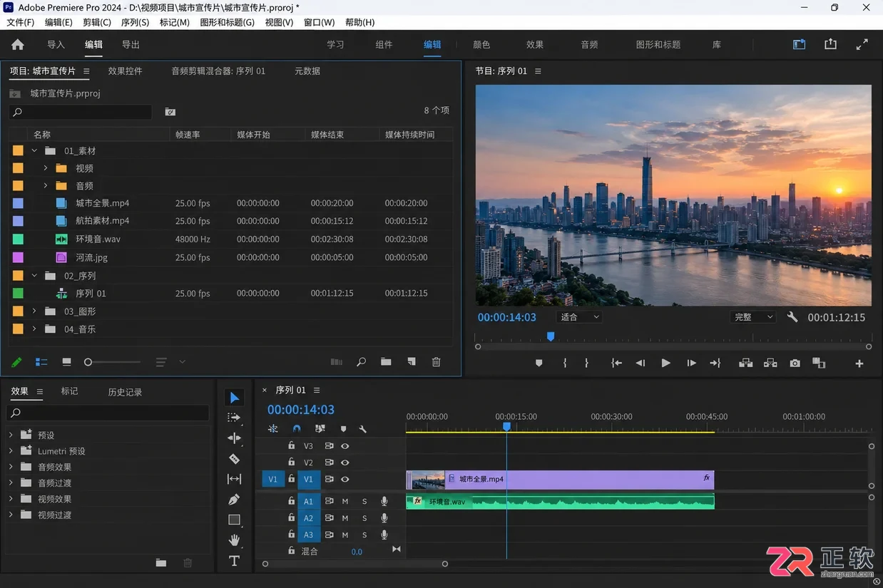Select the Slip tool
Image resolution: width=883 pixels, height=588 pixels.
234,479
